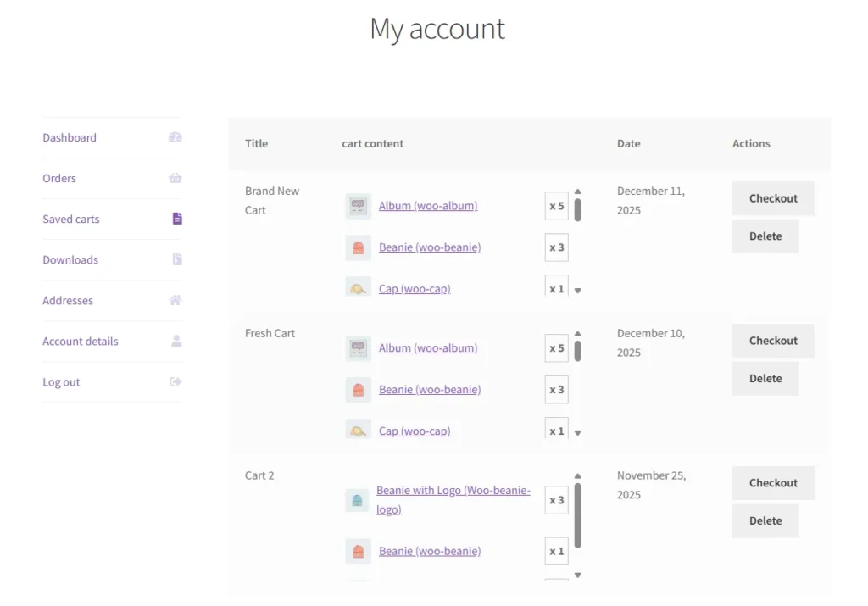The image size is (868, 606).
Task: Click the gift icon next to Orders
Action: (x=175, y=178)
